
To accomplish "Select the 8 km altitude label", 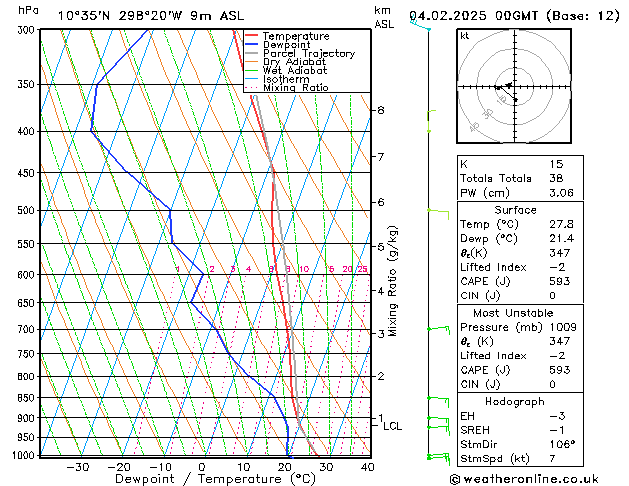I will pyautogui.click(x=381, y=110).
